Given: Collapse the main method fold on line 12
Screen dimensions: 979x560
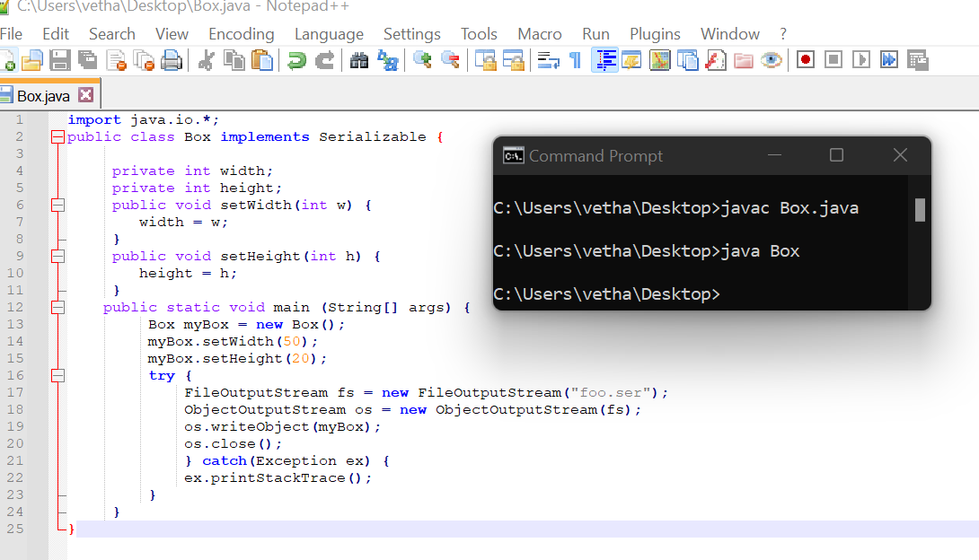Looking at the screenshot, I should click(x=57, y=308).
